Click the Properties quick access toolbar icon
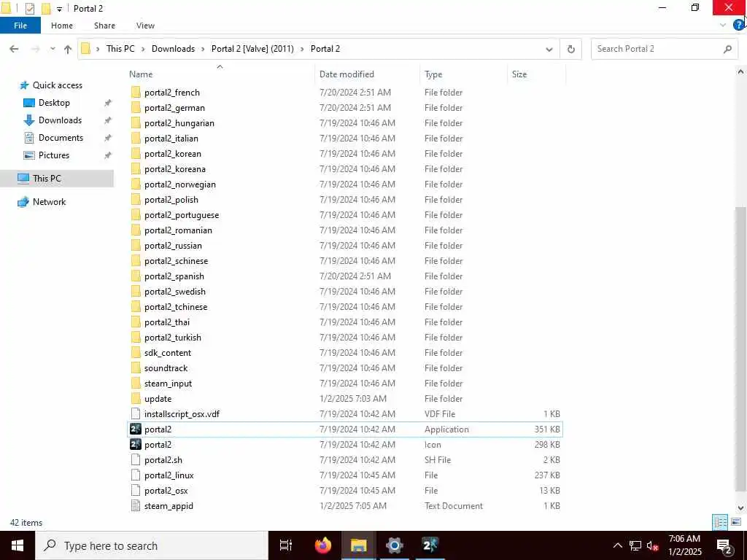This screenshot has width=747, height=560. click(x=29, y=8)
